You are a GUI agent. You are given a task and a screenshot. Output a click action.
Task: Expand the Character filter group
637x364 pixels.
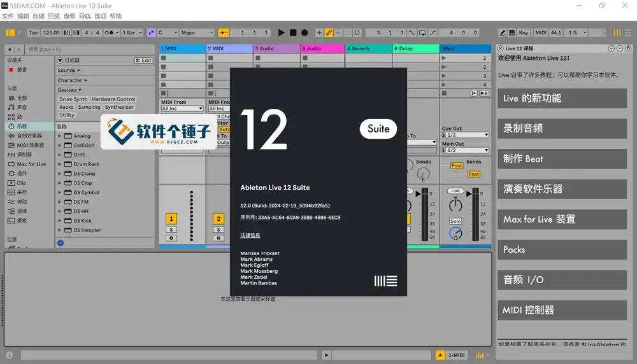(72, 80)
